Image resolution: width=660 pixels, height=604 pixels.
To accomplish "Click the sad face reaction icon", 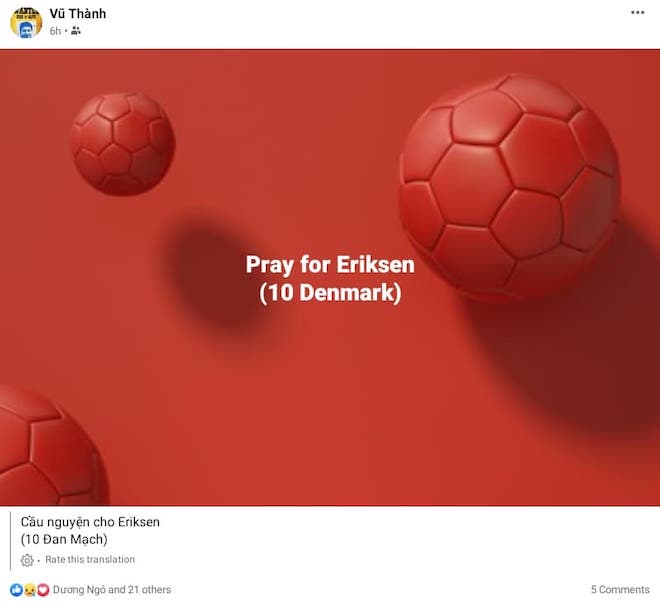I will pos(30,590).
